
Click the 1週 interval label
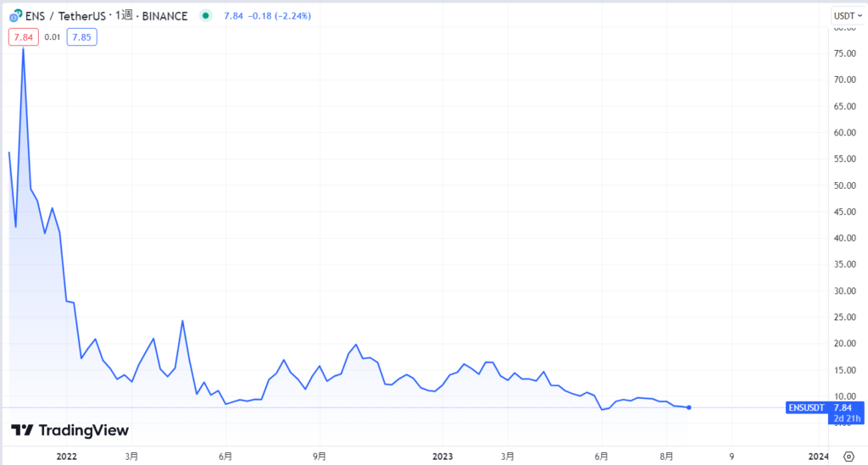click(x=124, y=15)
